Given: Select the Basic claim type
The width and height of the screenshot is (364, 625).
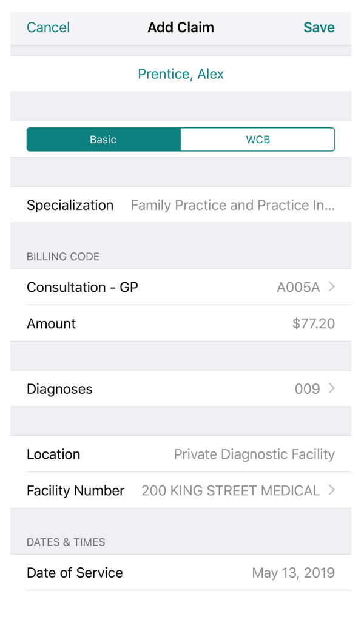Looking at the screenshot, I should click(103, 139).
